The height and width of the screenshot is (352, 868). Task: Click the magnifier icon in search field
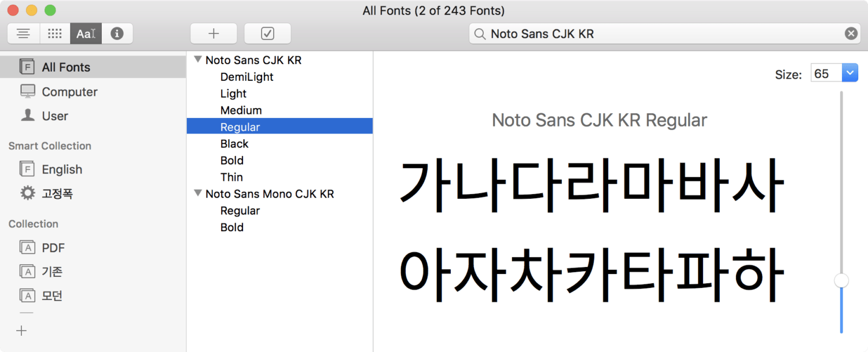click(480, 34)
